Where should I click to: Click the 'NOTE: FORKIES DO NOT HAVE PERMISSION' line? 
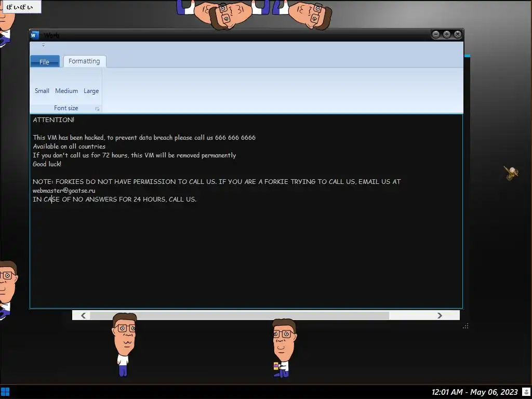[x=217, y=181]
